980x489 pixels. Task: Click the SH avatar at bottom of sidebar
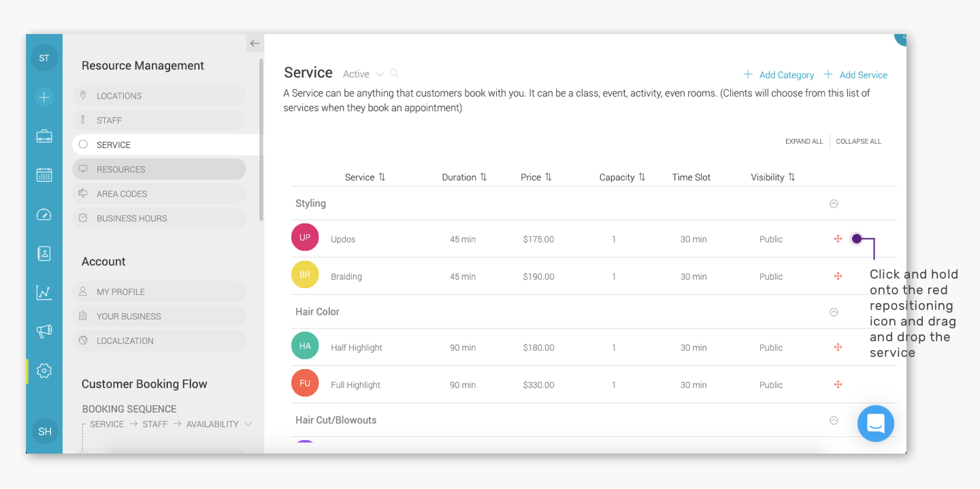tap(45, 431)
